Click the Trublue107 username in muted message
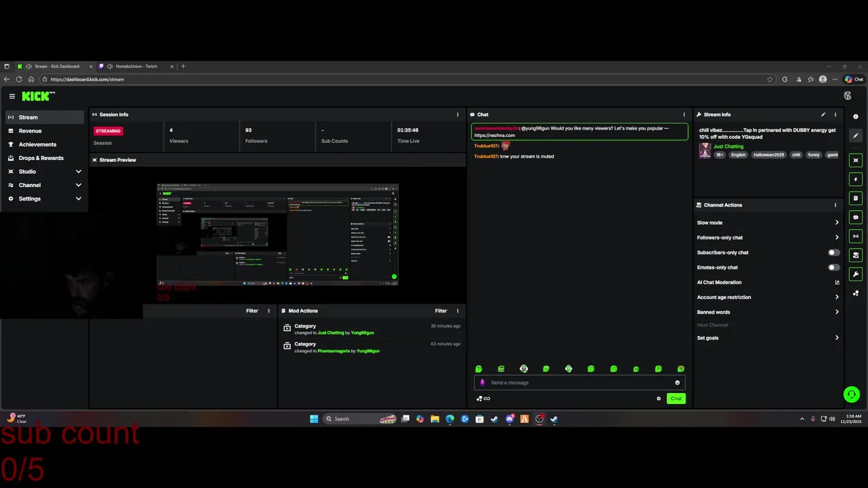868x488 pixels. (x=486, y=157)
